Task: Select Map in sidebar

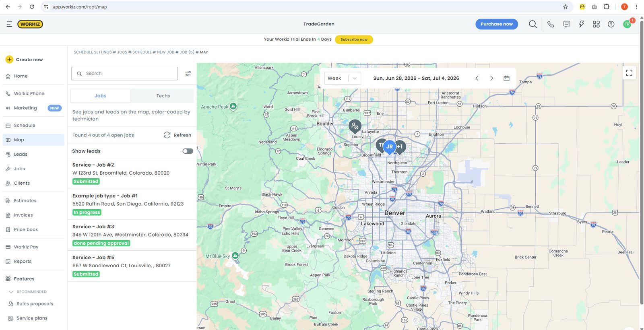Action: coord(33,140)
